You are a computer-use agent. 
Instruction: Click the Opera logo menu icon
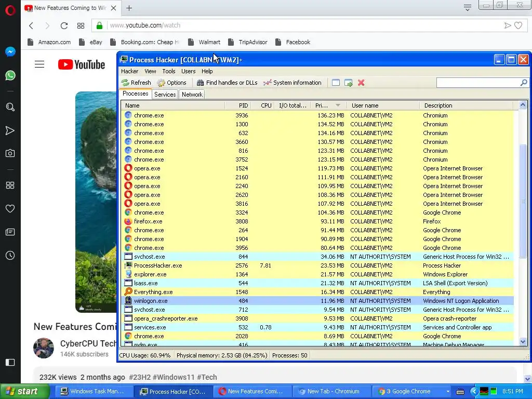point(10,10)
